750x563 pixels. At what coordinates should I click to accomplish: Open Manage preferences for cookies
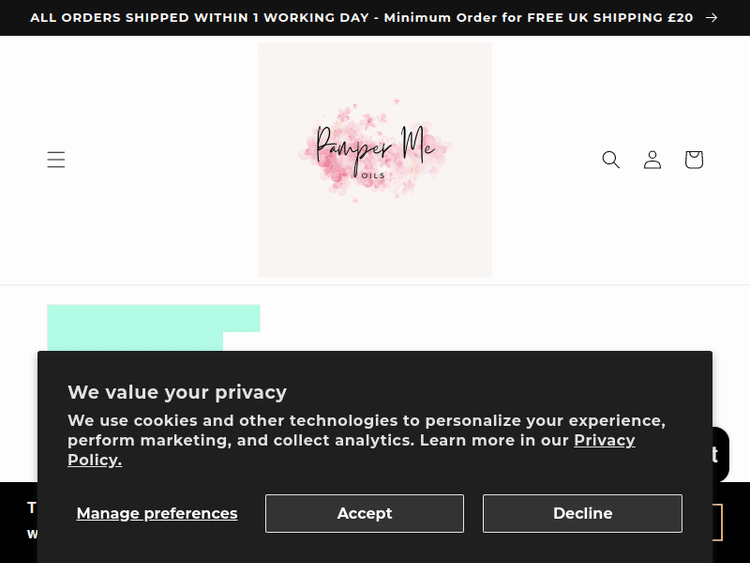[157, 513]
